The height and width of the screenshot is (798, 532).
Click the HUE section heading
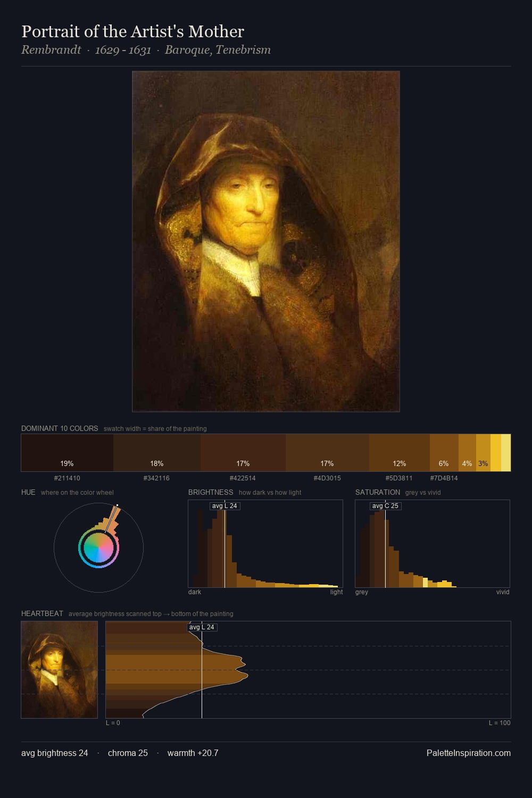28,492
